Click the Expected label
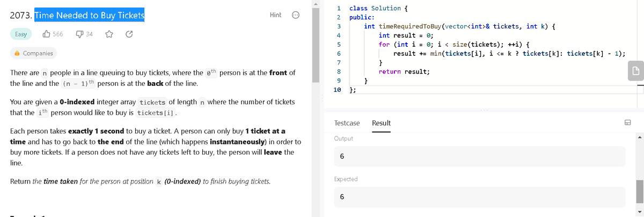This screenshot has width=644, height=217. [x=346, y=179]
